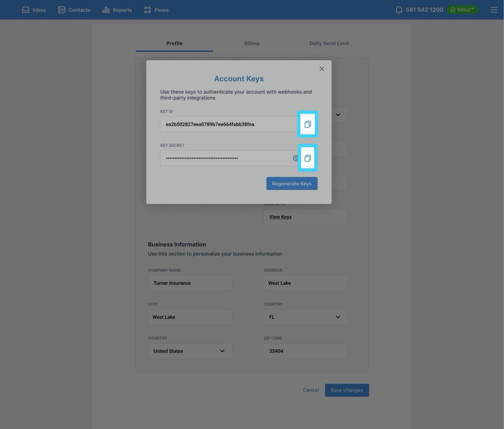The width and height of the screenshot is (504, 429).
Task: Click the 10DLC status badge
Action: pos(462,10)
